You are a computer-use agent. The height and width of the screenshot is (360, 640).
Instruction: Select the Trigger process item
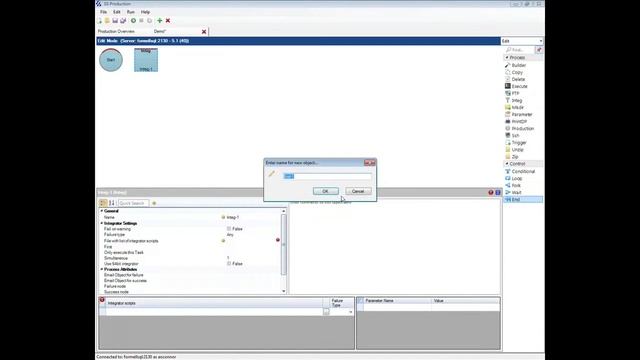[x=518, y=142]
